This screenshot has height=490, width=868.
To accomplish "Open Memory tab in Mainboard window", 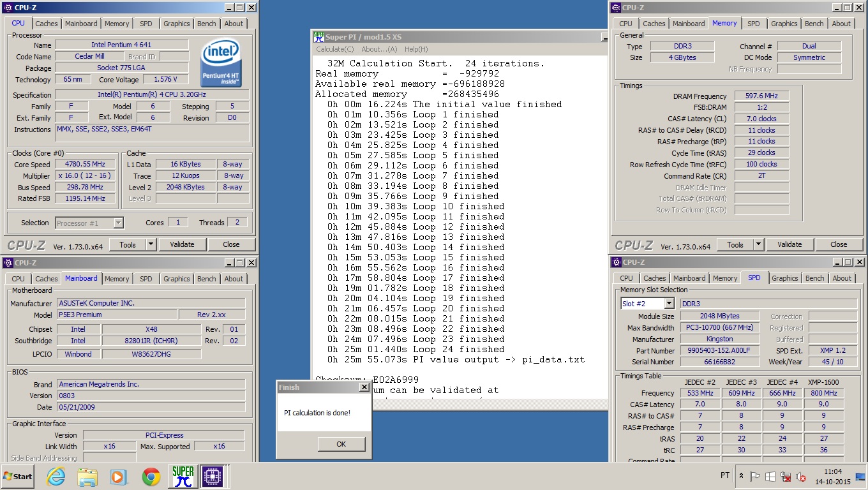I will coord(117,279).
